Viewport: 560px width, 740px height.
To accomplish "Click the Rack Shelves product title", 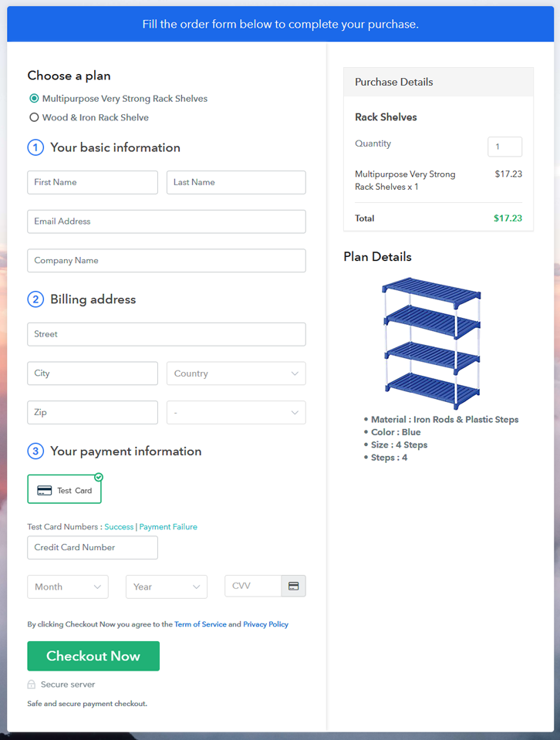I will [x=386, y=117].
